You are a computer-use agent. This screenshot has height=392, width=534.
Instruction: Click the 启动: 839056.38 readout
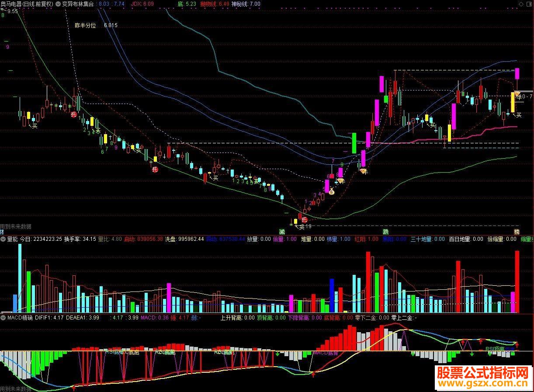point(143,239)
